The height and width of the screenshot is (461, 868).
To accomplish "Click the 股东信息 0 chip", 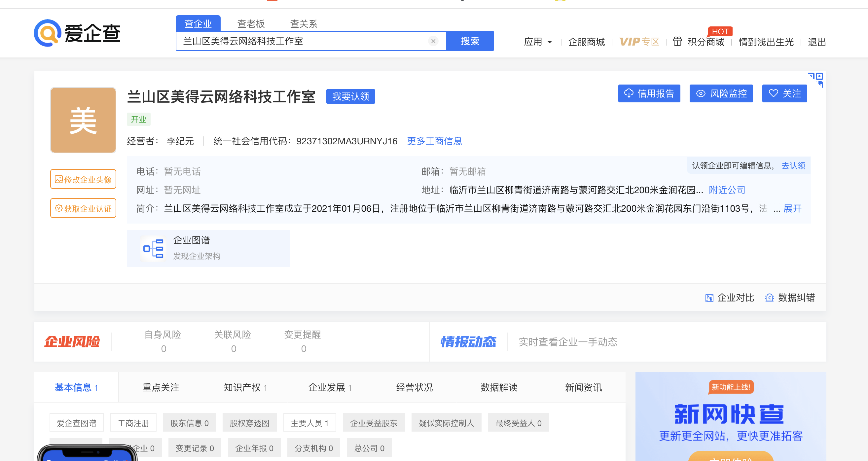I will tap(189, 423).
